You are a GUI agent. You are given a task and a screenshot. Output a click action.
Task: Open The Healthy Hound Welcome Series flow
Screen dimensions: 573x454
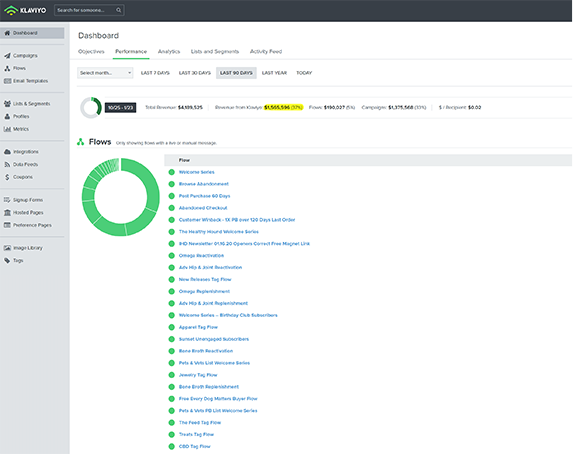(x=219, y=232)
